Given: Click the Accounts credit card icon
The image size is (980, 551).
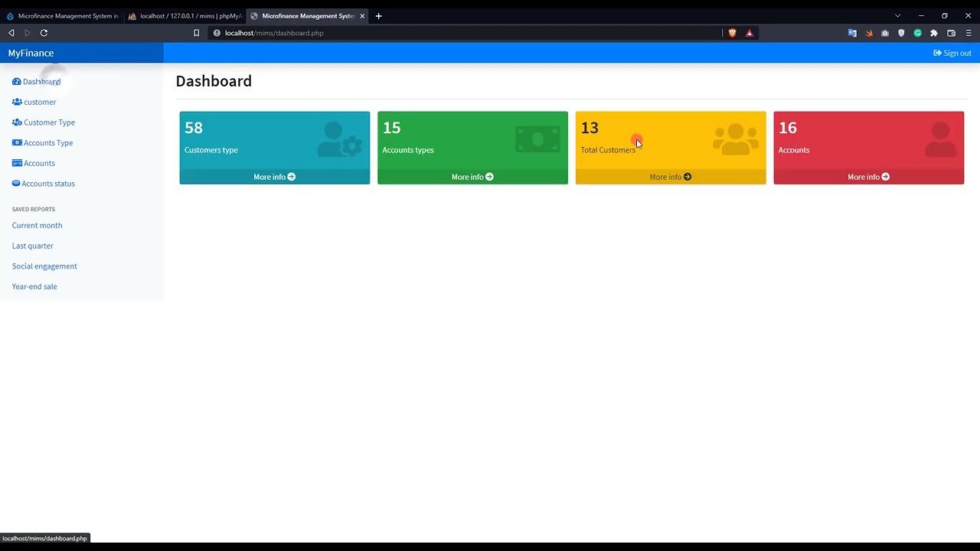Looking at the screenshot, I should click(17, 163).
